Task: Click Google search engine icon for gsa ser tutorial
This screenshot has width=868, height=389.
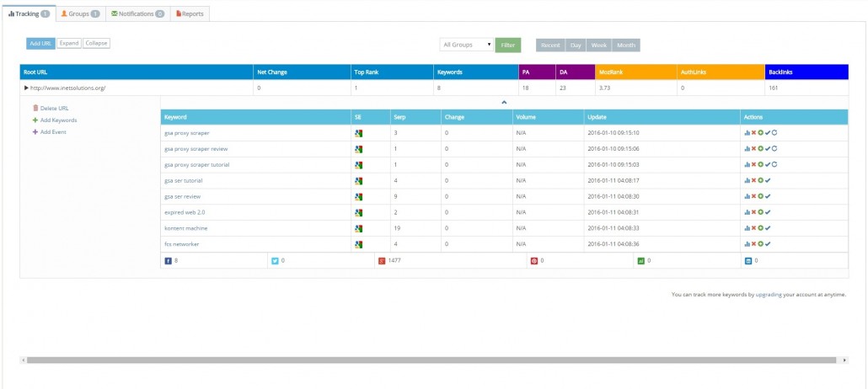Action: tap(359, 180)
